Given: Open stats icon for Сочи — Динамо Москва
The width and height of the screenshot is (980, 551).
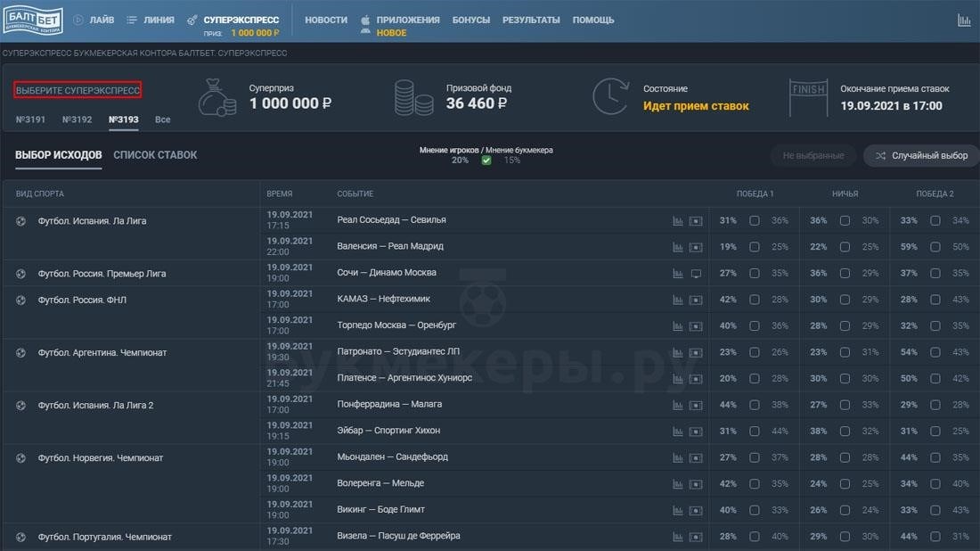Looking at the screenshot, I should point(677,274).
